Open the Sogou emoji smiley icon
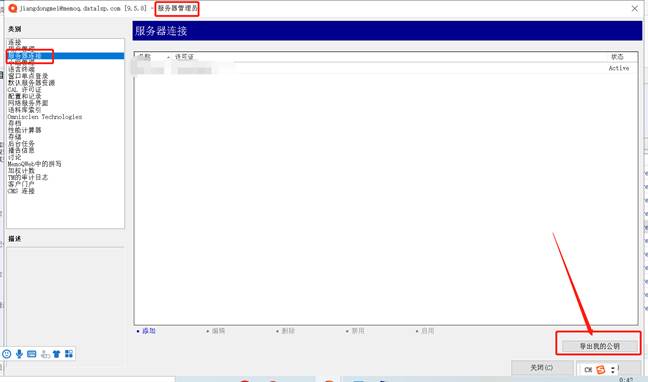Screen dimensions: 648x382 point(7,354)
